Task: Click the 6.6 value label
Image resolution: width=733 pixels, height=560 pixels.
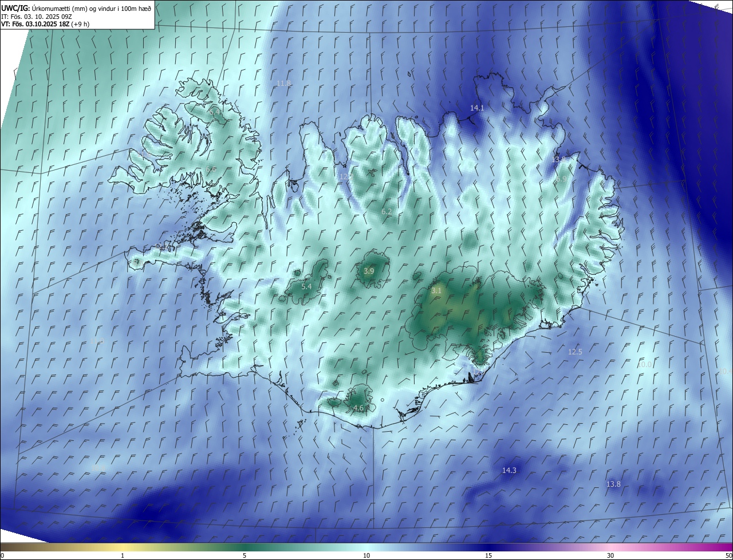Action: [x=211, y=169]
